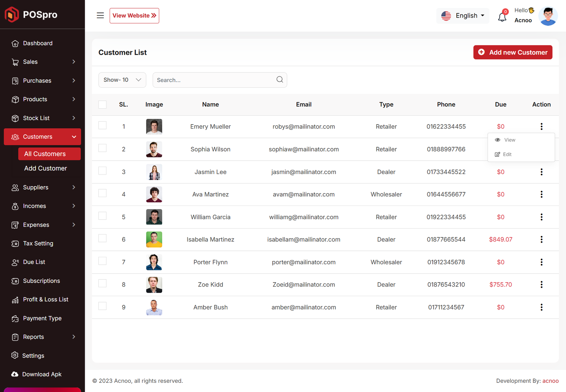
Task: Click the hamburger menu icon
Action: pos(100,16)
